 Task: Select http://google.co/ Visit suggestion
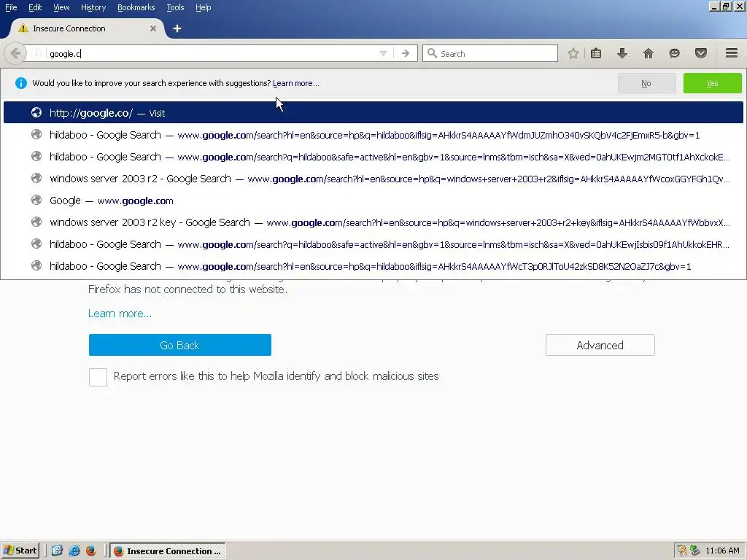[x=373, y=113]
